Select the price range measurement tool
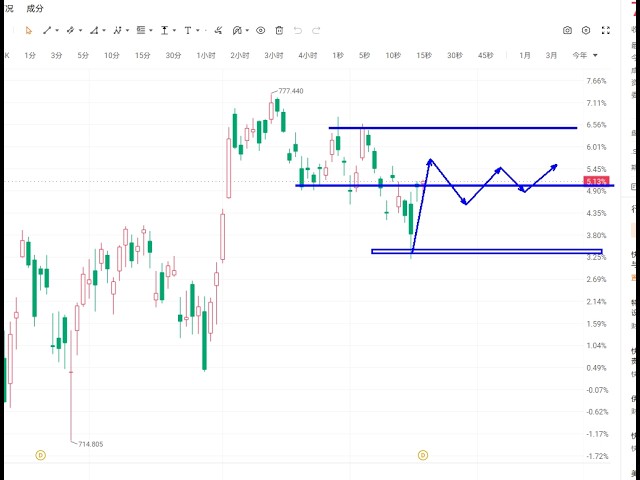The height and width of the screenshot is (480, 640). [164, 31]
